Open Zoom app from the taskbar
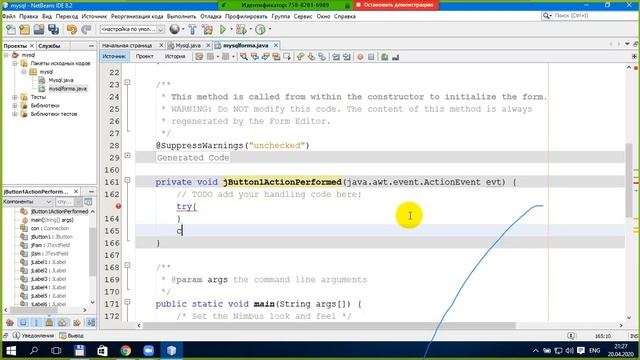This screenshot has height=360, width=640. pyautogui.click(x=149, y=351)
